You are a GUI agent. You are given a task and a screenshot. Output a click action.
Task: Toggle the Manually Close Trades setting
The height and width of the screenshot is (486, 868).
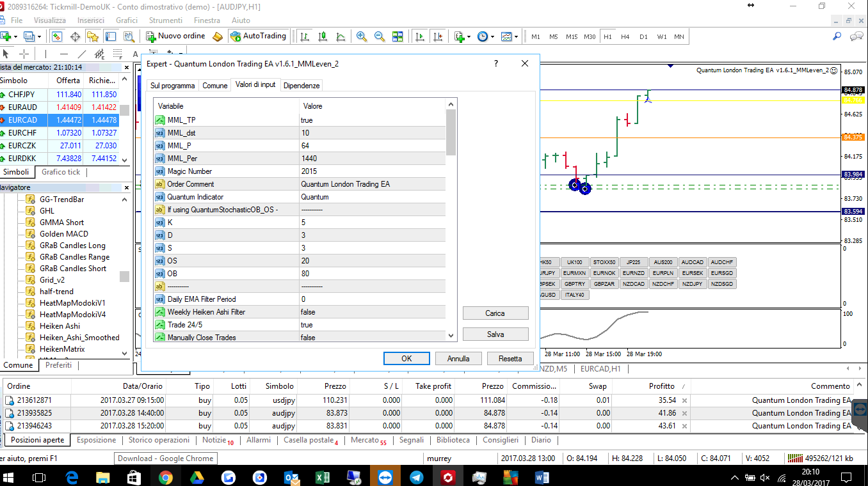pyautogui.click(x=371, y=337)
